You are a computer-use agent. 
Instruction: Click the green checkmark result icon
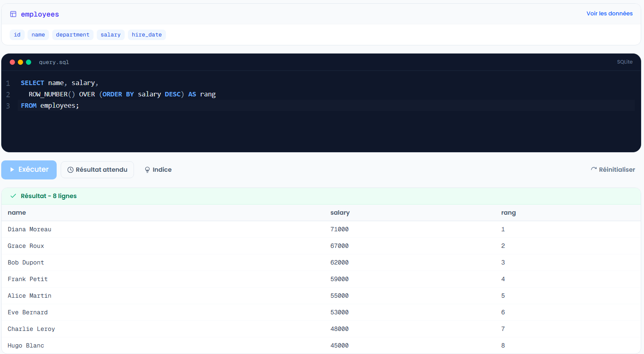click(x=13, y=196)
